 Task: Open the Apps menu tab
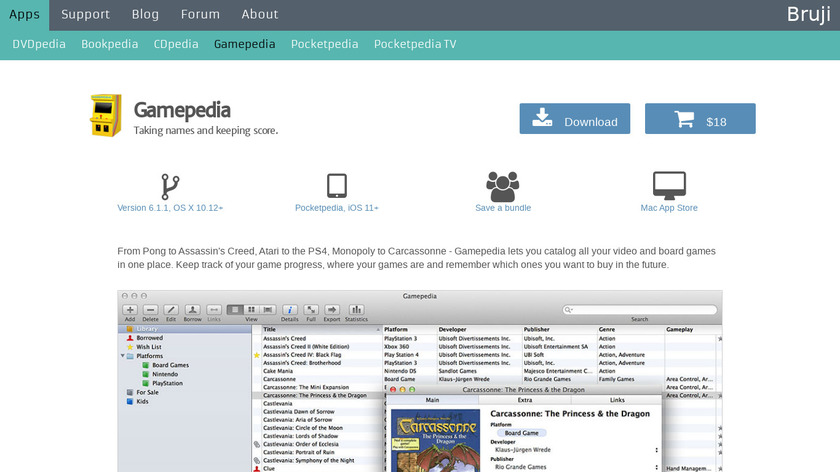tap(24, 14)
